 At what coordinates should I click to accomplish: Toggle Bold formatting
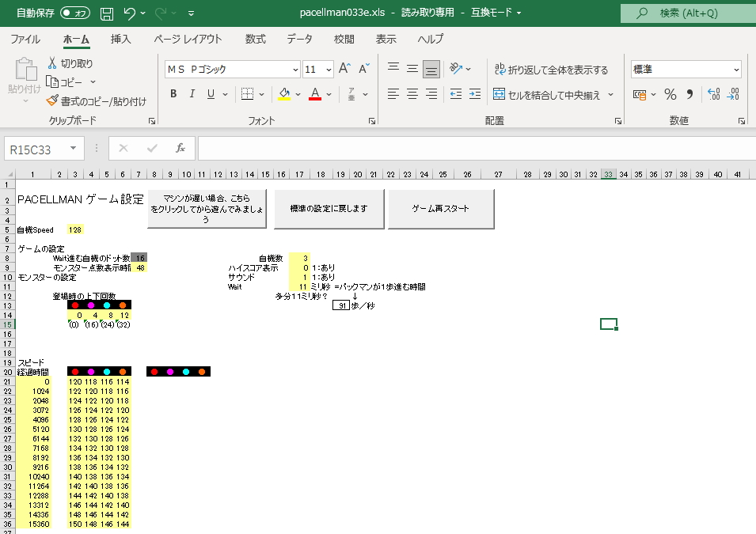pos(173,94)
